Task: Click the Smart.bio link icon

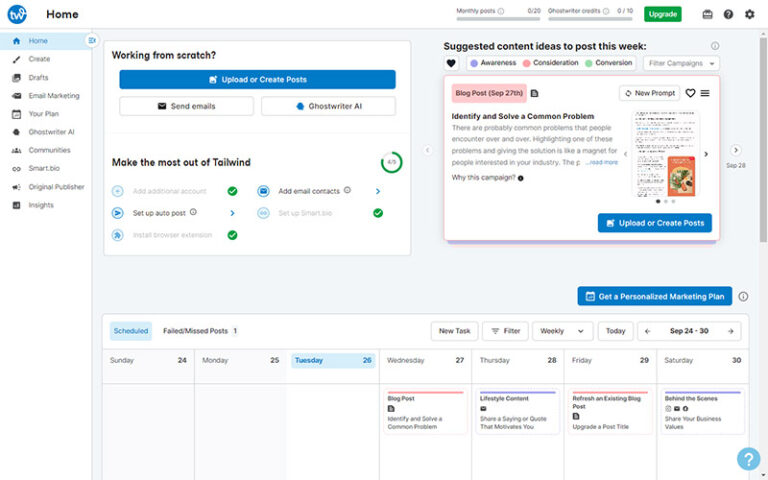Action: click(16, 168)
